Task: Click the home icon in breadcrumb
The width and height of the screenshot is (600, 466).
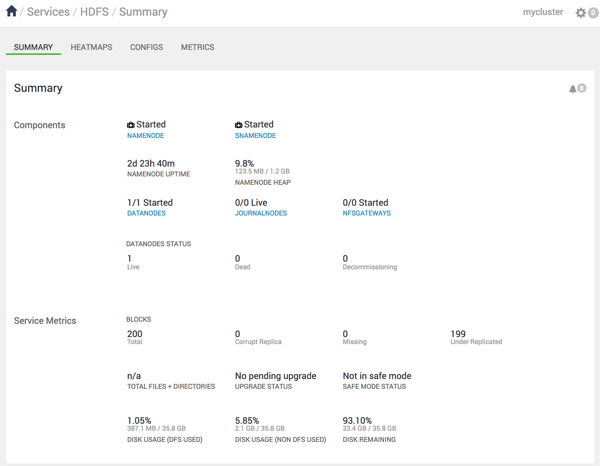Action: point(12,12)
